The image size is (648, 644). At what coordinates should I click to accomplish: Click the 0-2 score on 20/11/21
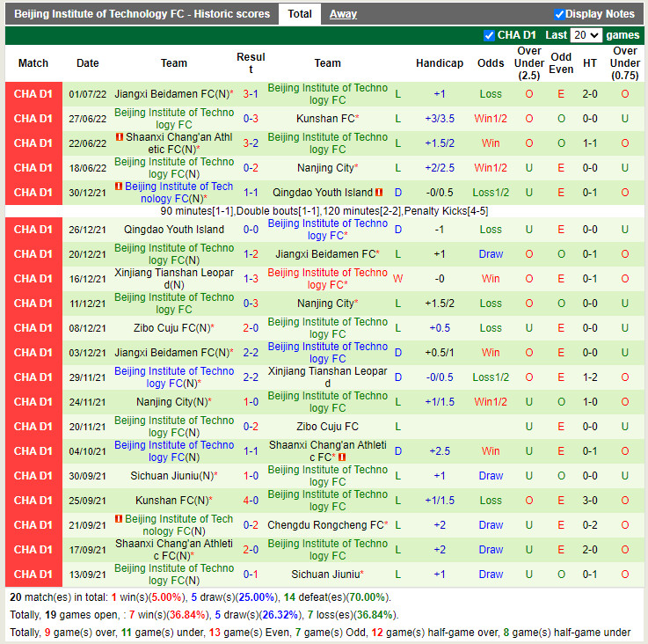[251, 427]
